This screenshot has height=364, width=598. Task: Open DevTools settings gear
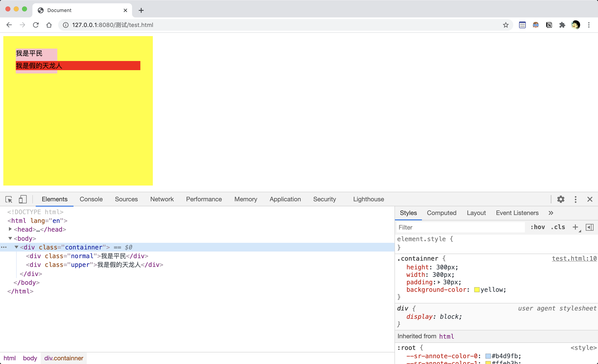[561, 199]
